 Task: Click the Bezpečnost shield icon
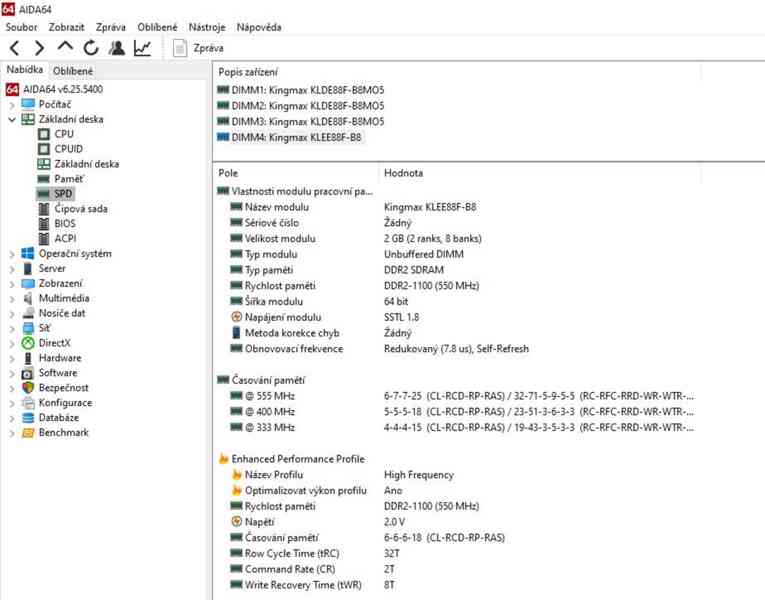[x=28, y=388]
